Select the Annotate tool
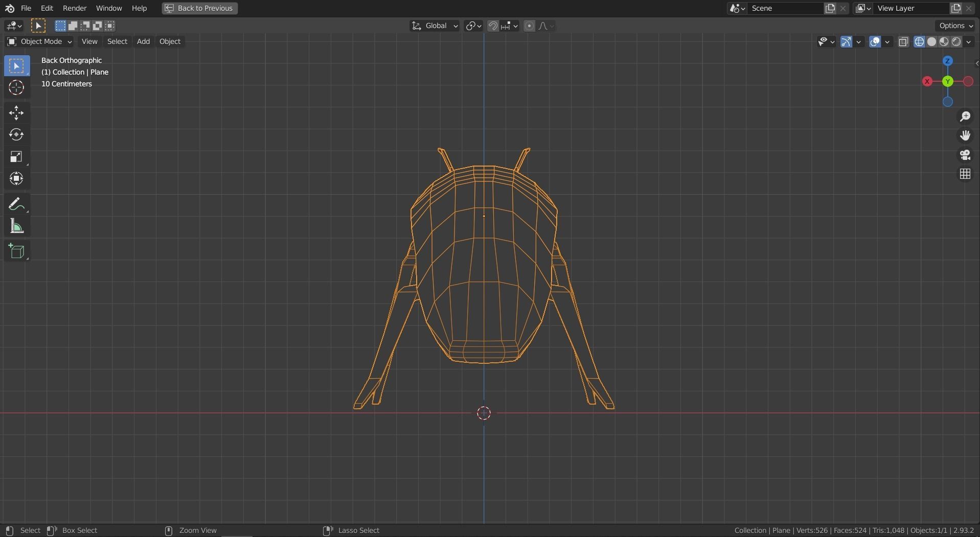The height and width of the screenshot is (537, 980). pos(17,203)
